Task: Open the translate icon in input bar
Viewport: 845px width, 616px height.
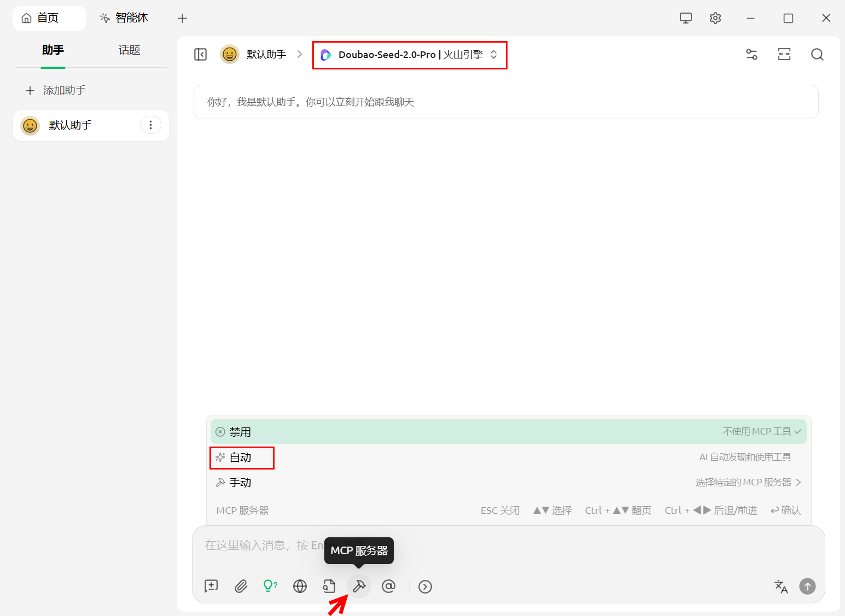Action: click(781, 586)
